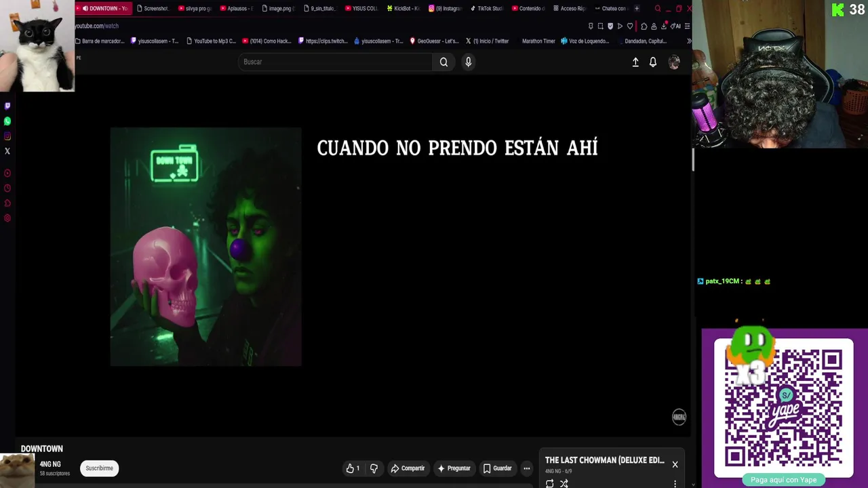Click the 4NG NG channel watermark in the video corner

pyautogui.click(x=679, y=417)
